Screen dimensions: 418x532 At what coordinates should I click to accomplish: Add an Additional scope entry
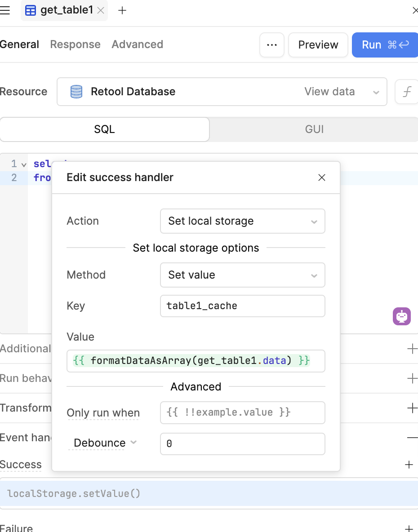[x=412, y=349]
